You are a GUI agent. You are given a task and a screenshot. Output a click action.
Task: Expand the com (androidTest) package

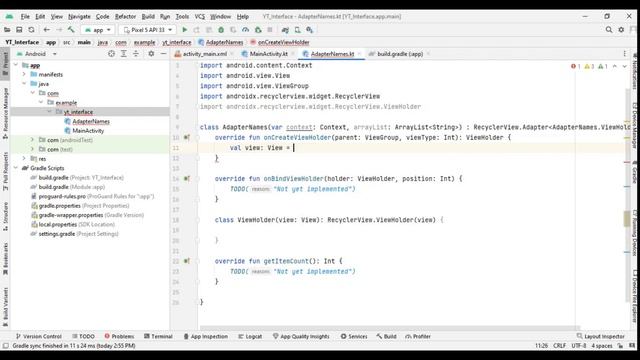tap(33, 140)
